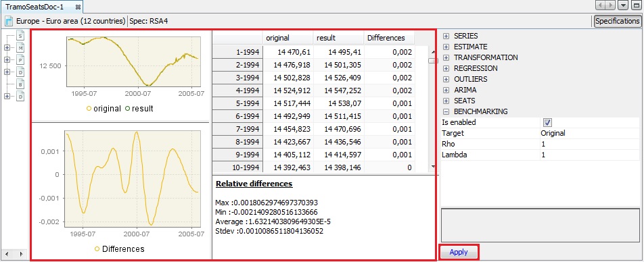Click the right arrow of the tree's horizontal scrollbar
This screenshot has height=262, width=644.
coord(21,253)
